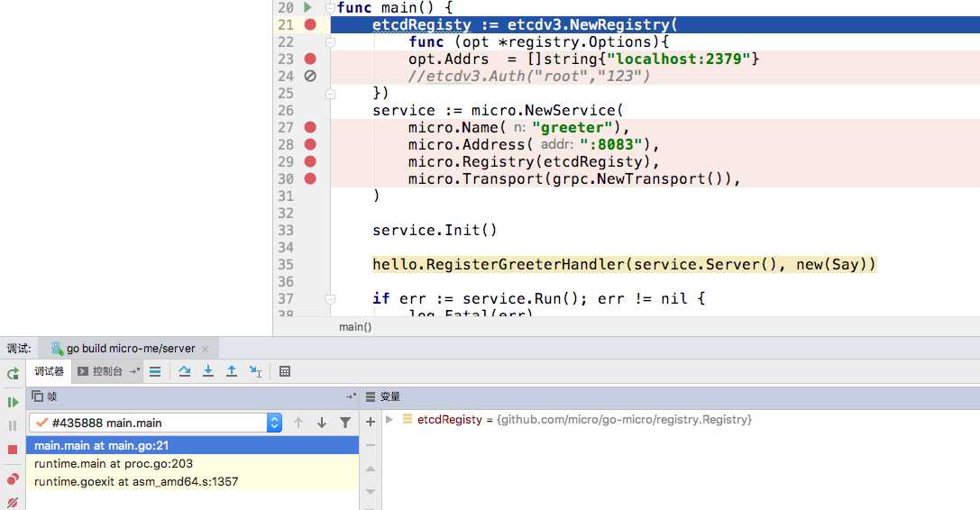Select frame runtime.goexit at asm_amd64.s:1357
Viewport: 980px width, 510px height.
point(193,481)
